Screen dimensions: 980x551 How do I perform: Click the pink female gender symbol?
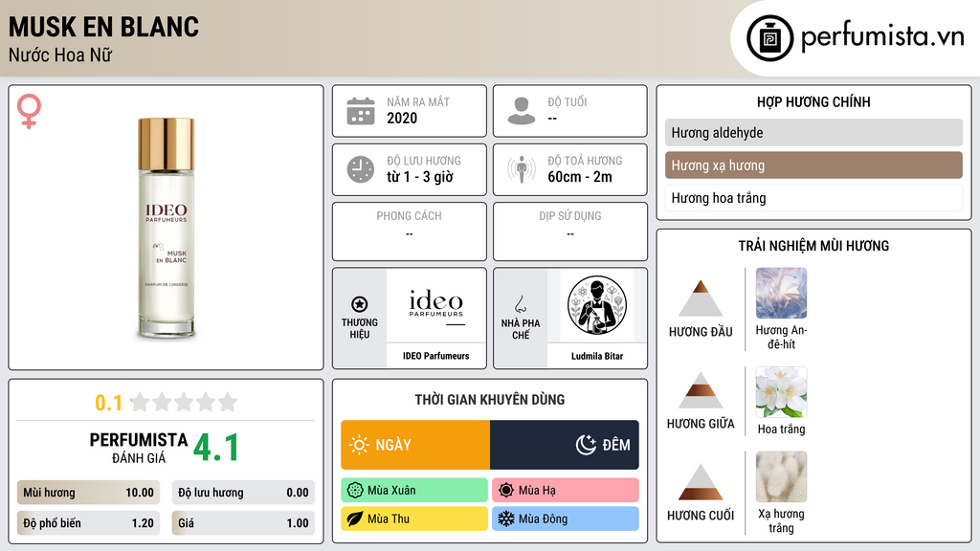click(x=29, y=111)
